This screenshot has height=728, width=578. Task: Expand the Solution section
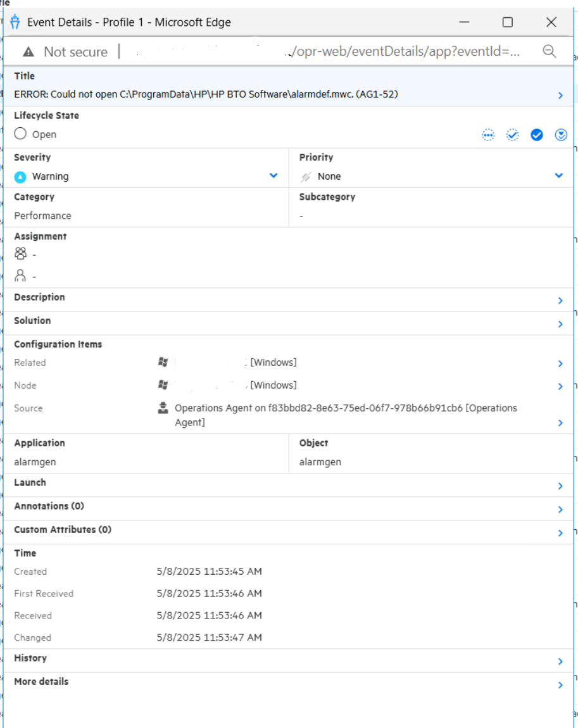point(560,324)
